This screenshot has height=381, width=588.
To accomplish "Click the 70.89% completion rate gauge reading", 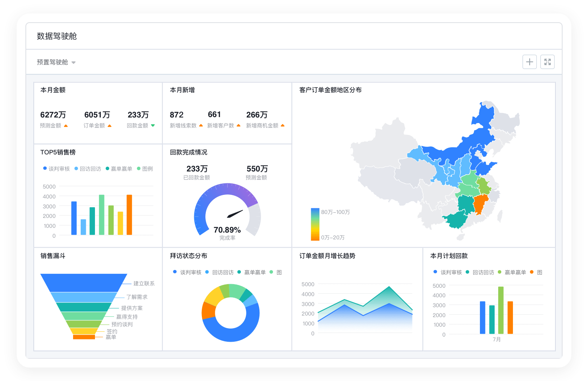I will pos(227,230).
